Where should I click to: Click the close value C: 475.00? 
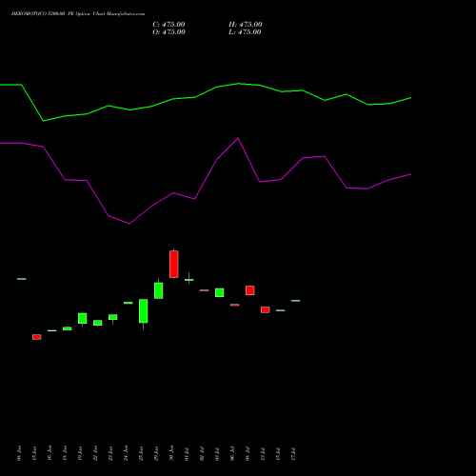click(x=169, y=25)
